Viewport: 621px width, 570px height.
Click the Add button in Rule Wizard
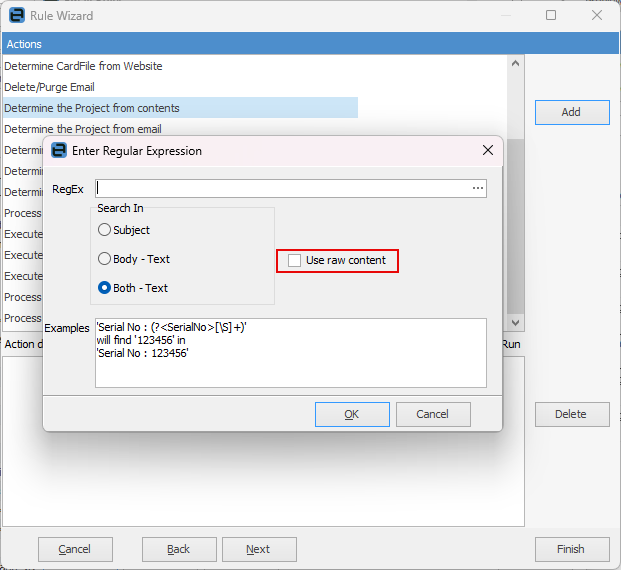[x=572, y=112]
